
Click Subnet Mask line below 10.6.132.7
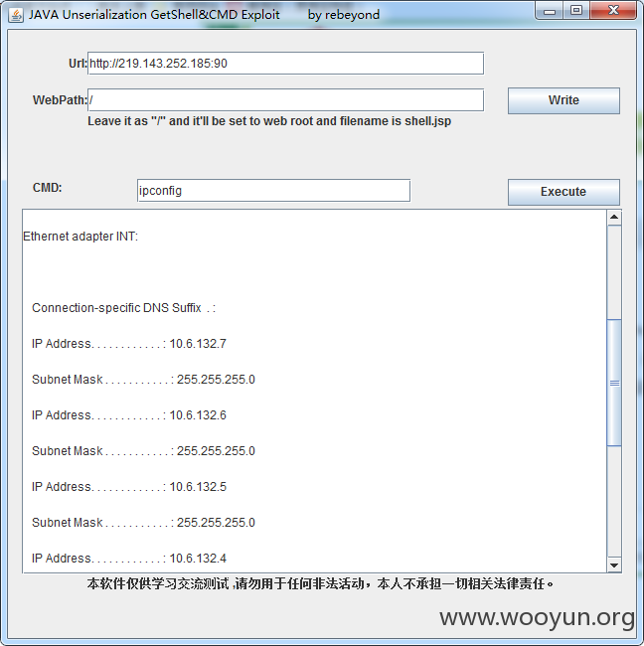tap(143, 380)
